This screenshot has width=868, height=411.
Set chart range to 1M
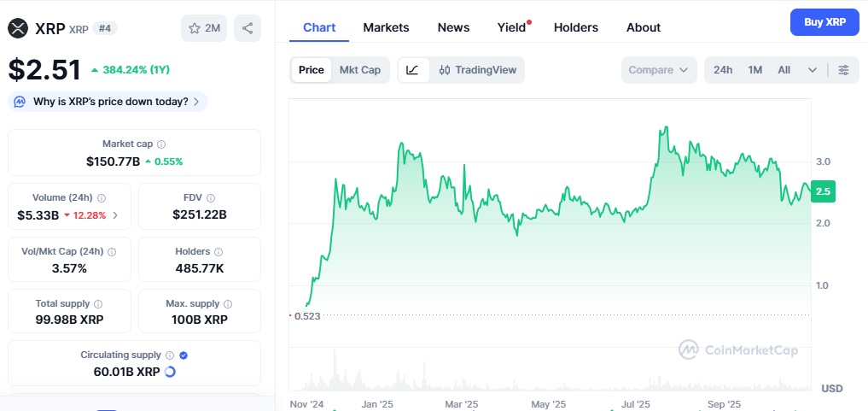pyautogui.click(x=755, y=70)
